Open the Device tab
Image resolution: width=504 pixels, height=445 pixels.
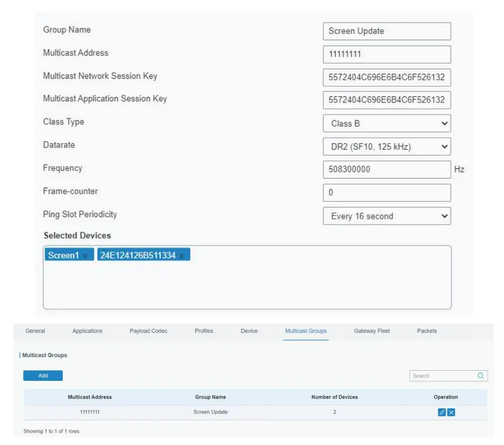click(x=249, y=331)
